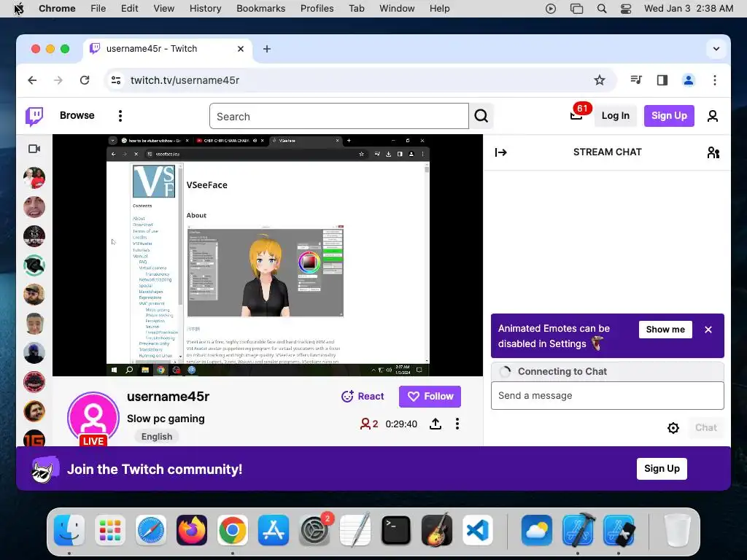
Task: Click the Browse link
Action: click(77, 115)
